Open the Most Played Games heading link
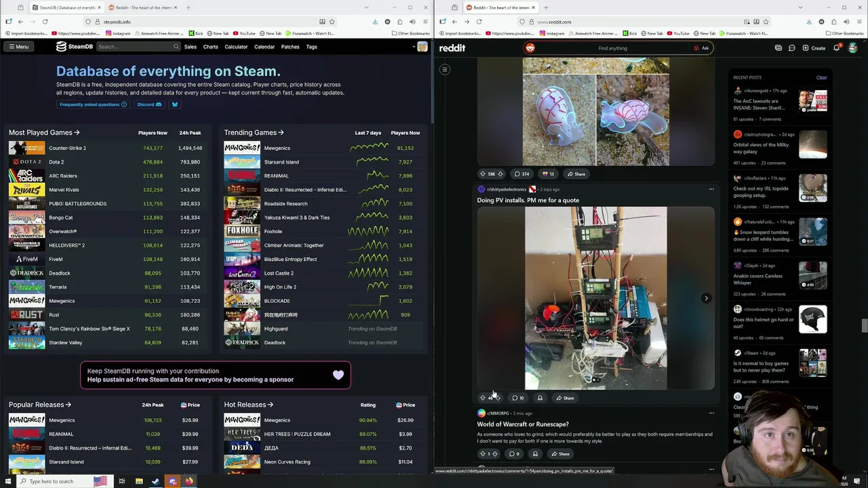Screen dimensions: 868x488 pos(44,133)
